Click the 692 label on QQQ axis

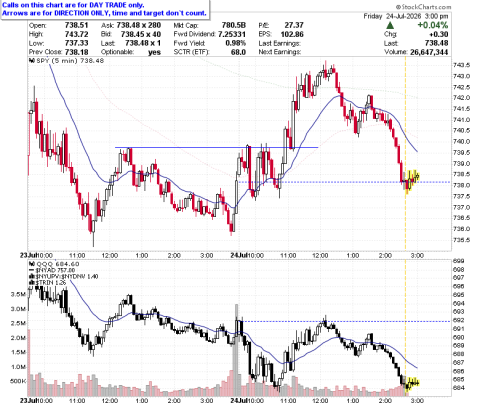click(459, 320)
